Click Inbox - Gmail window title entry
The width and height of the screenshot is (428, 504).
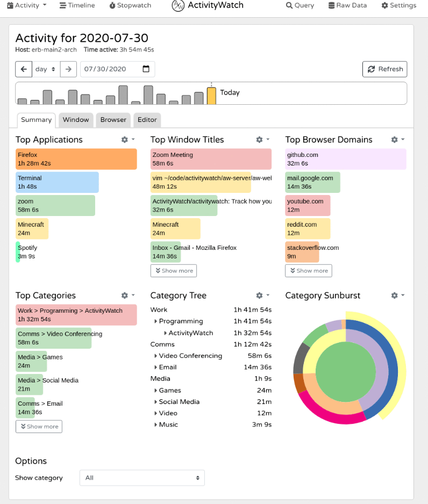click(x=194, y=252)
